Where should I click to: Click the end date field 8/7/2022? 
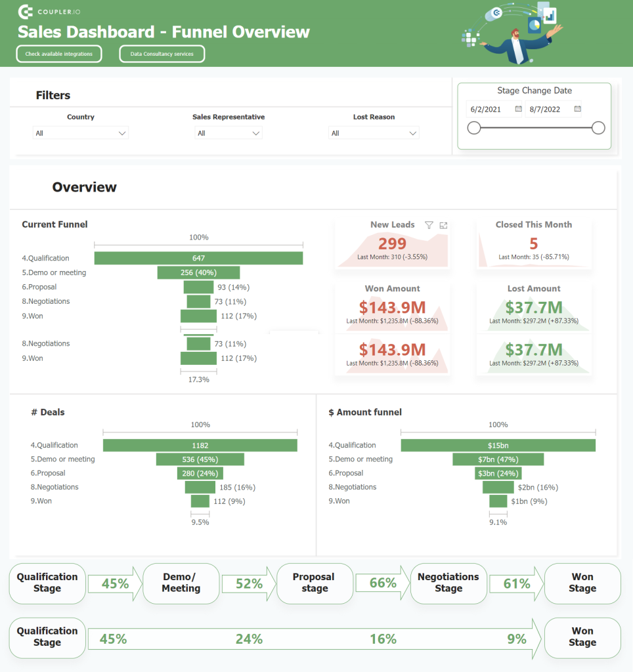coord(547,109)
